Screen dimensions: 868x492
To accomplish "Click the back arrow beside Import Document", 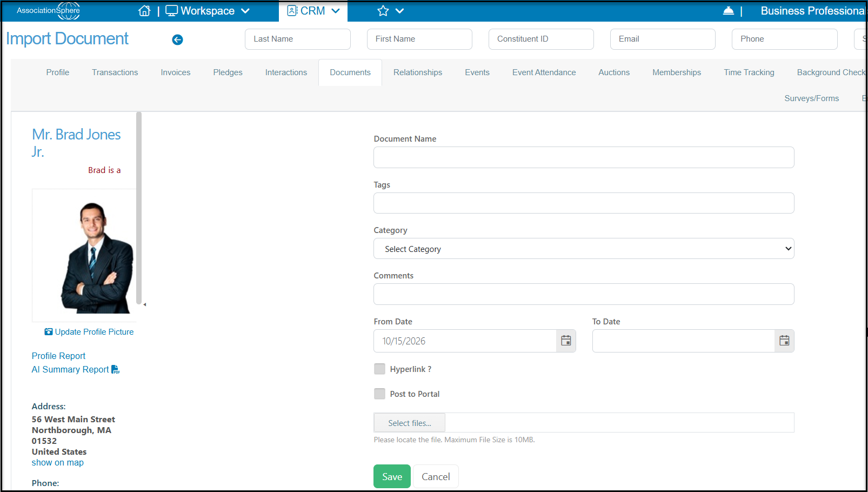I will tap(177, 39).
